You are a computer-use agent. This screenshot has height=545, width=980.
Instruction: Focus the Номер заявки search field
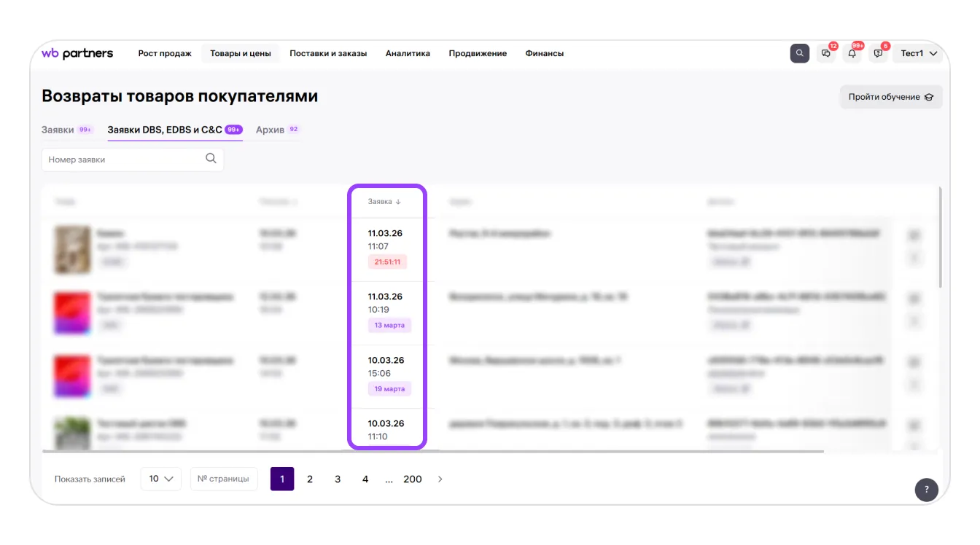[x=133, y=160]
